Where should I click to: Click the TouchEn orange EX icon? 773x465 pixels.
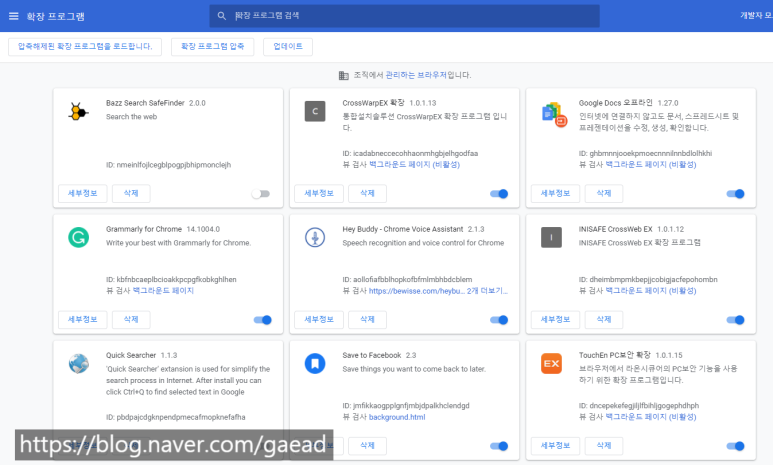[x=551, y=364]
